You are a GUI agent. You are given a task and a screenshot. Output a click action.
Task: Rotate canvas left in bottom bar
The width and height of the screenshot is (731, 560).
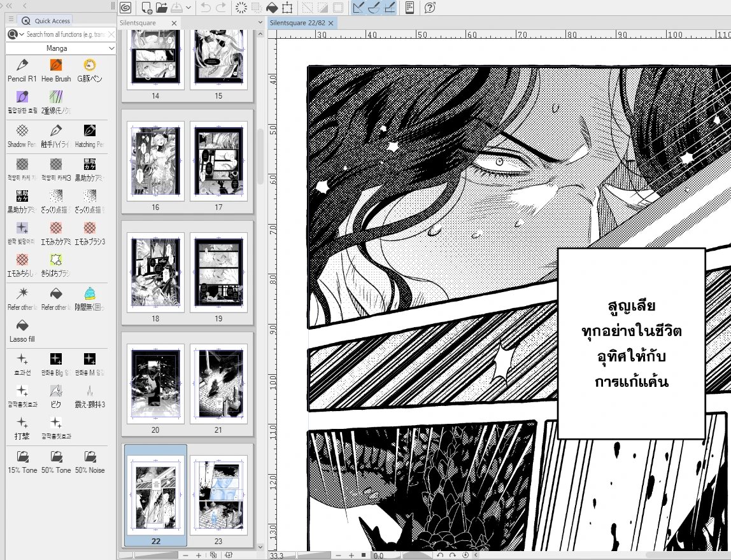coord(440,556)
